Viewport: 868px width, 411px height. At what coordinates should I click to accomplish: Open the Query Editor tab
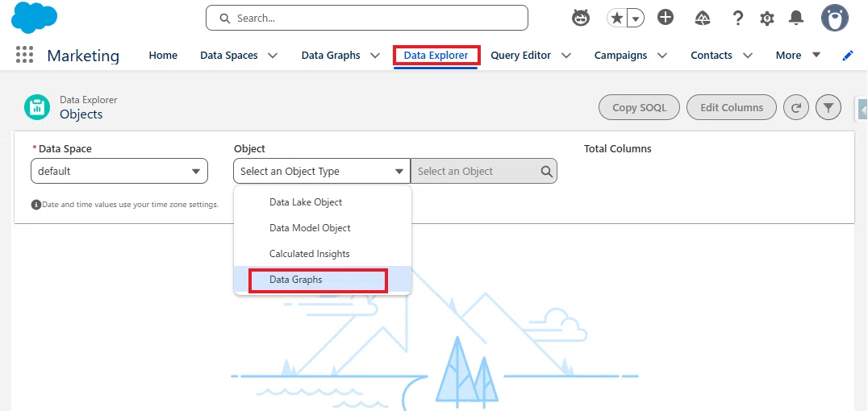coord(520,56)
